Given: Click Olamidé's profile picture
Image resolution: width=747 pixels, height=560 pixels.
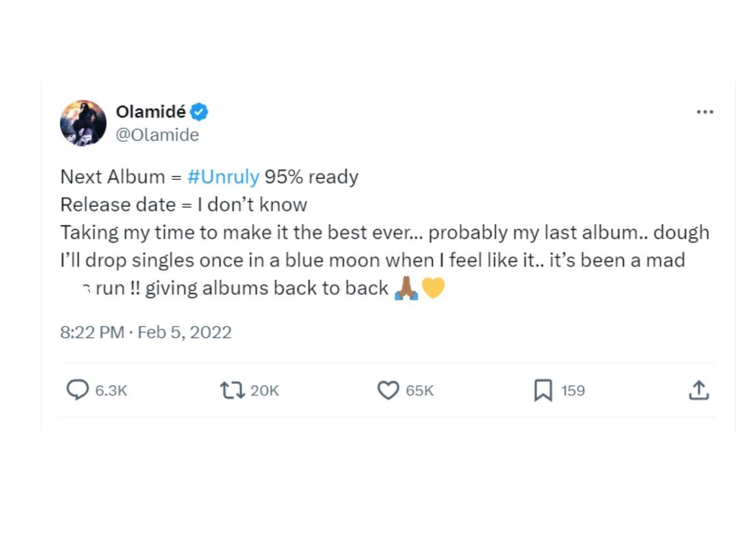Looking at the screenshot, I should click(83, 122).
